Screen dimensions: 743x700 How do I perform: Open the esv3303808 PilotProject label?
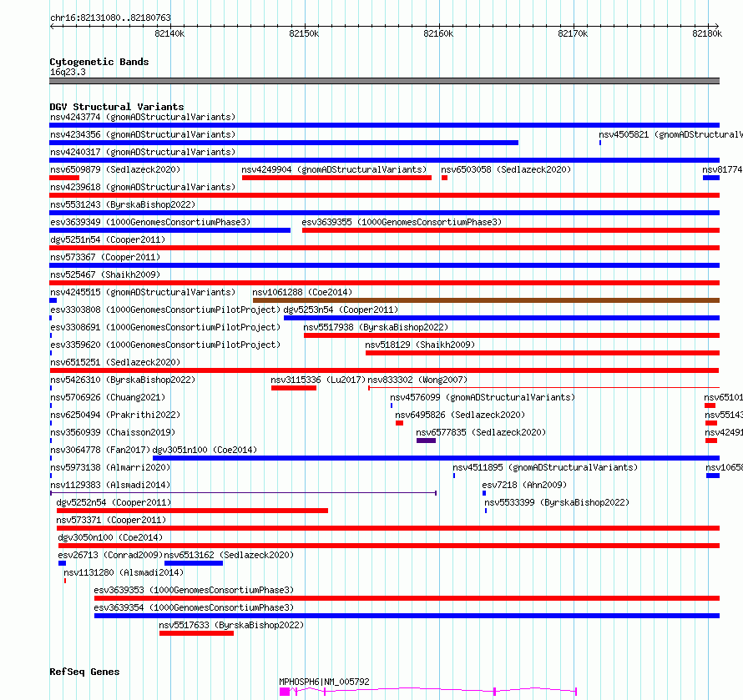point(165,310)
